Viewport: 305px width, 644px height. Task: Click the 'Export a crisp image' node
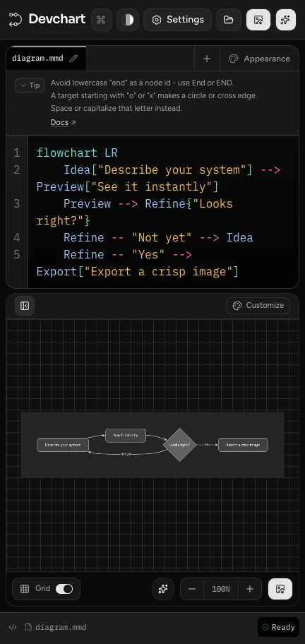[x=243, y=445]
